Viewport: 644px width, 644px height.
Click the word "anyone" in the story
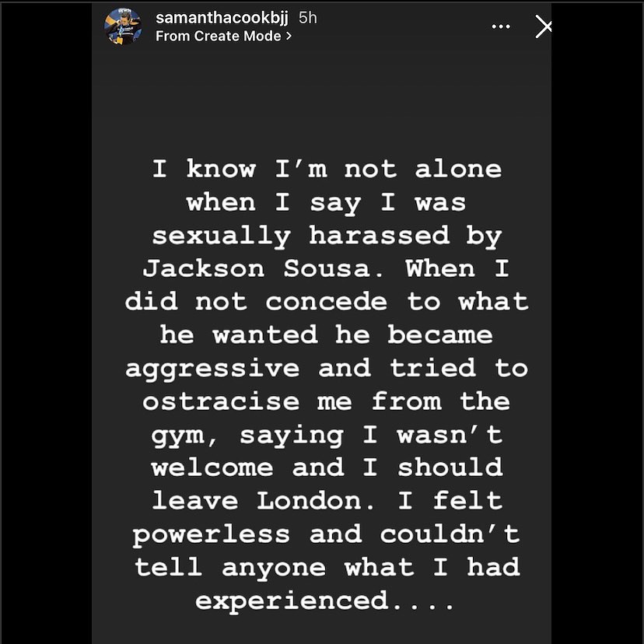273,567
